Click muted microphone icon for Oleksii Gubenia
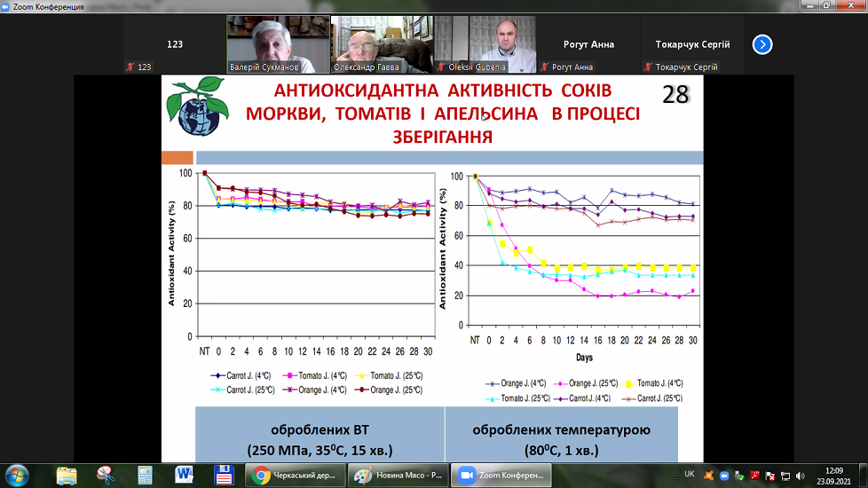 (441, 67)
